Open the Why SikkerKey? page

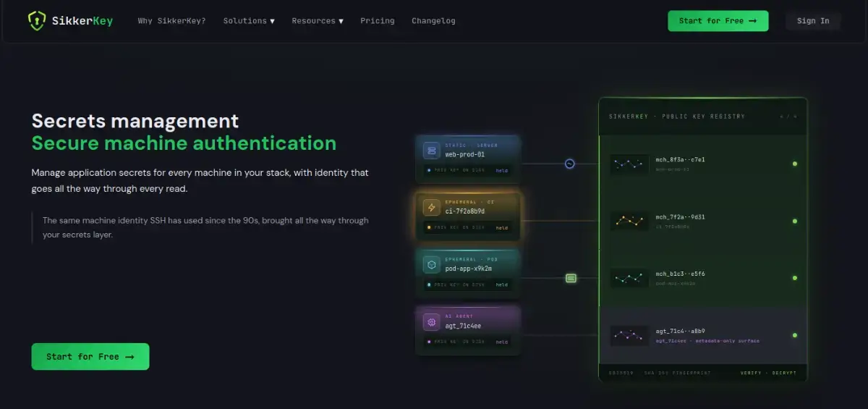[x=171, y=21]
